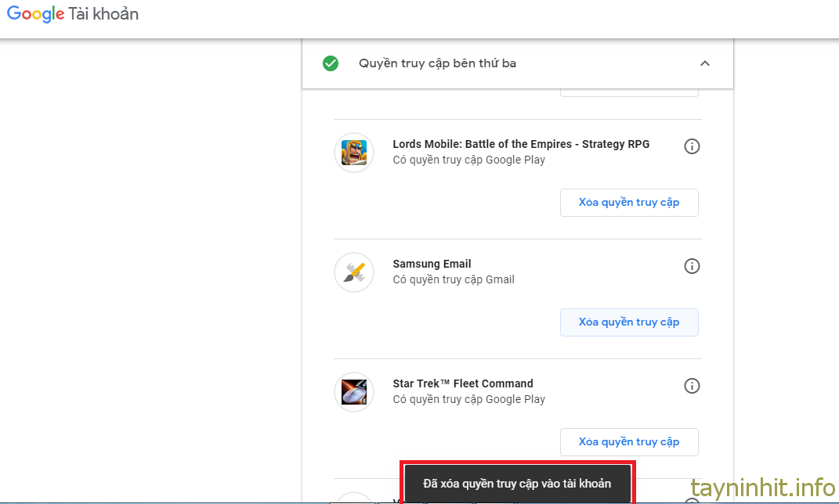
Task: Revoke Samsung Email's Gmail access
Action: coord(628,322)
